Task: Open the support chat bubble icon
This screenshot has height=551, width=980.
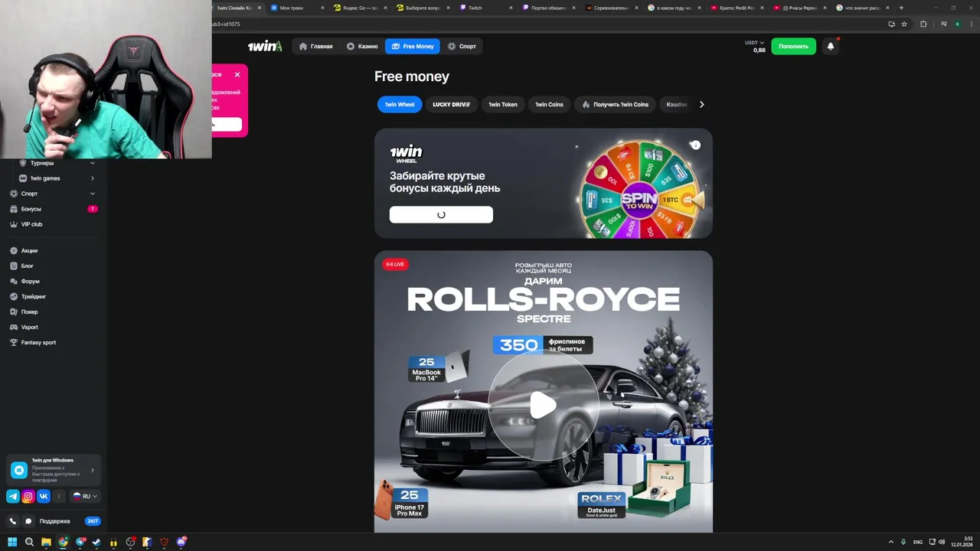Action: click(28, 521)
